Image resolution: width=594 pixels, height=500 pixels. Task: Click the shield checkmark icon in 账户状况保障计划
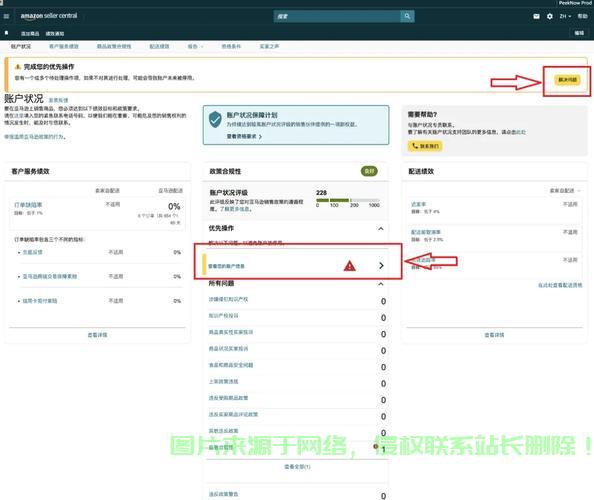coord(215,119)
